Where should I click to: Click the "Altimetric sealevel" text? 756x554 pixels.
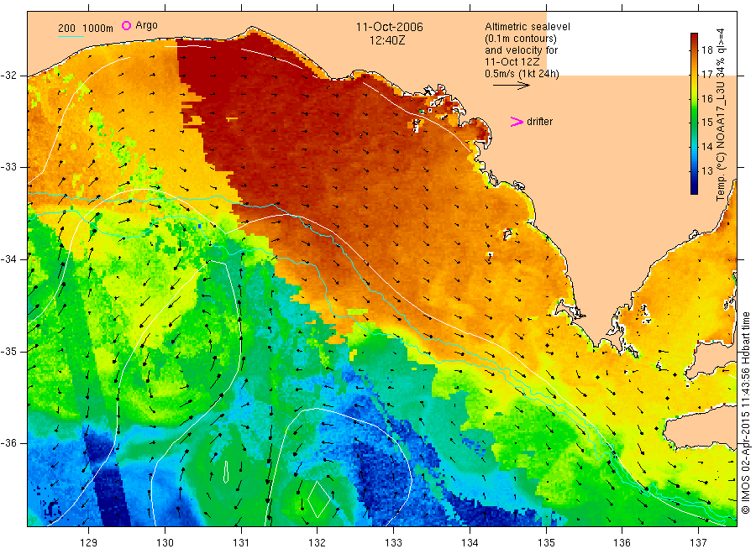(528, 27)
